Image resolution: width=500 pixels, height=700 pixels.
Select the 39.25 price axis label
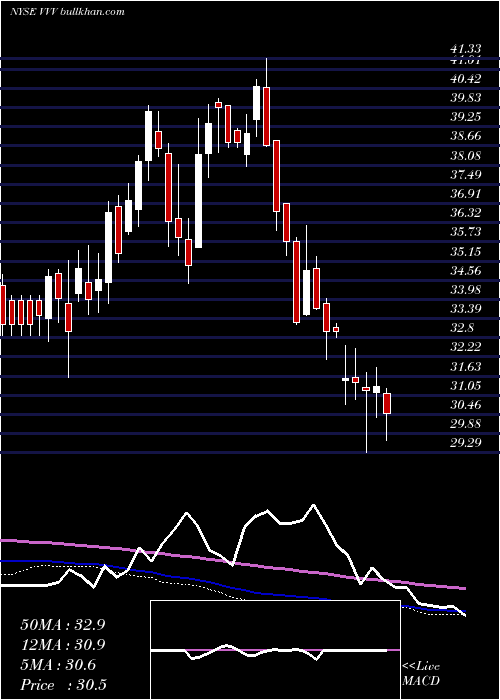[466, 117]
